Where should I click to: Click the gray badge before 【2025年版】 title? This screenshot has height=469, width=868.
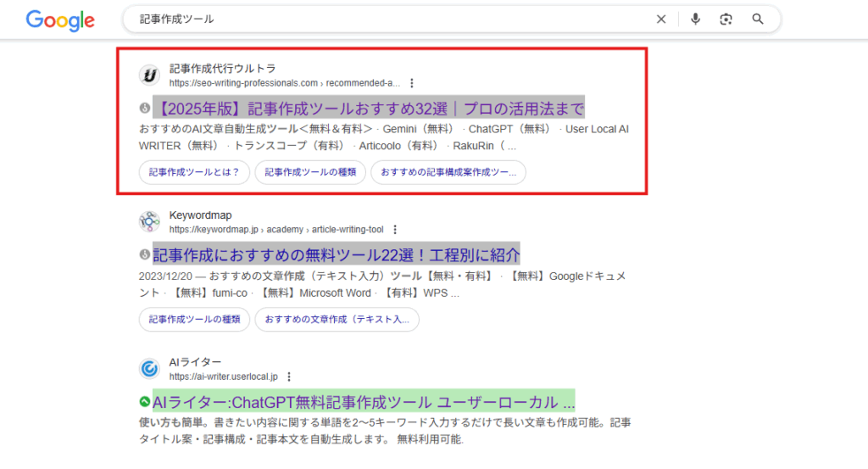click(145, 109)
